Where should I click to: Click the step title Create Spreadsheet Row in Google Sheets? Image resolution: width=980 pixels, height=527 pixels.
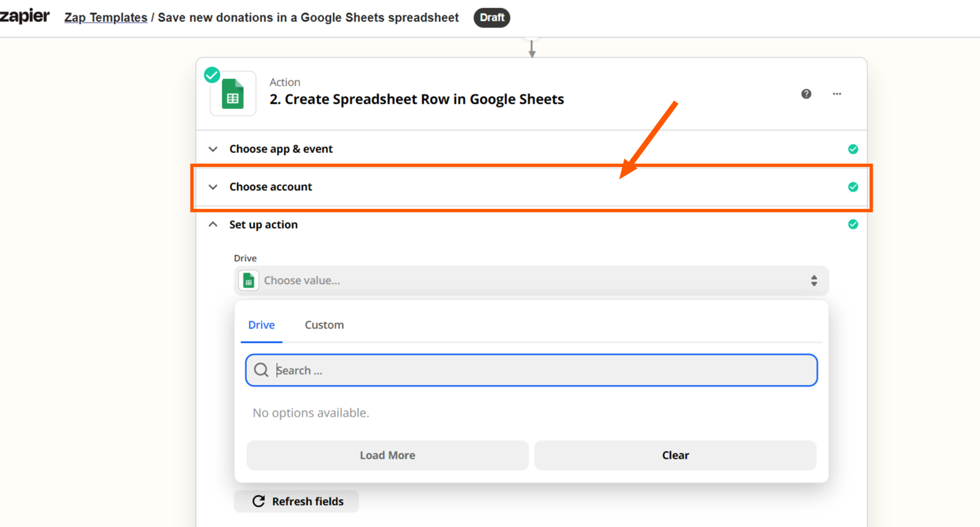417,100
